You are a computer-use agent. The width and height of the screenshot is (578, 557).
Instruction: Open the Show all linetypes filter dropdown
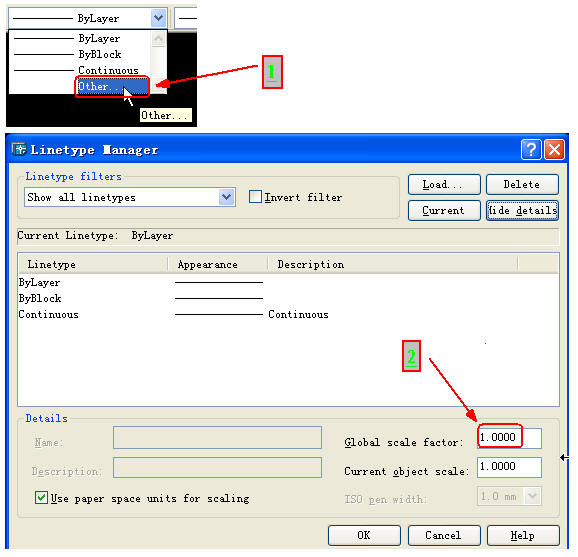tap(226, 197)
